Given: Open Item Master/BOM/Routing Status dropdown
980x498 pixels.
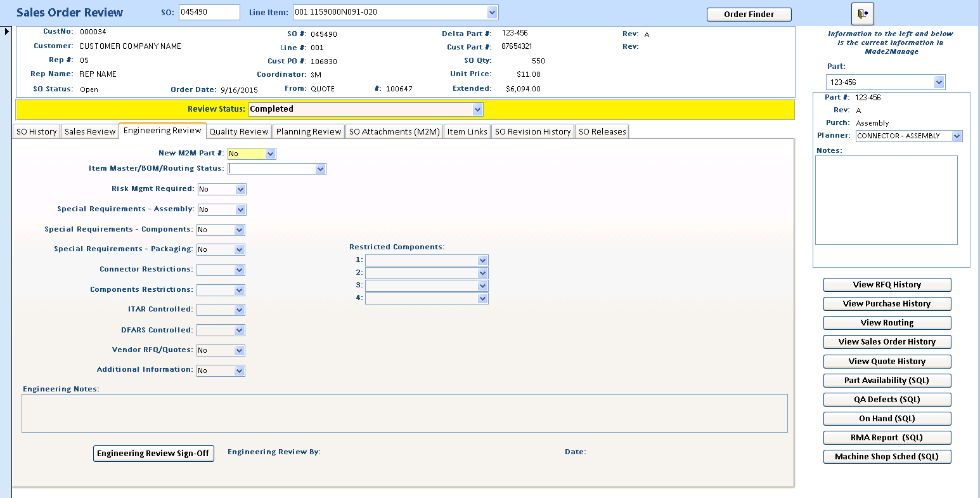Looking at the screenshot, I should 321,169.
